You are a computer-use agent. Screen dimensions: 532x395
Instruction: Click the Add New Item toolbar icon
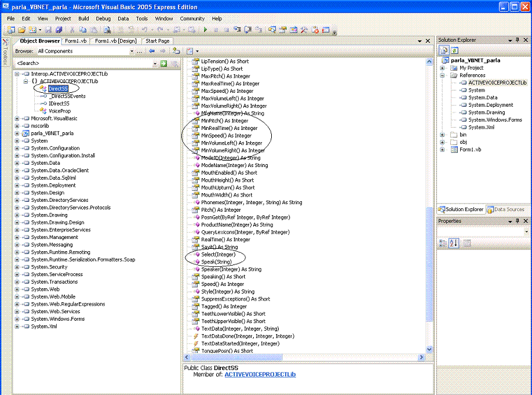[x=32, y=30]
